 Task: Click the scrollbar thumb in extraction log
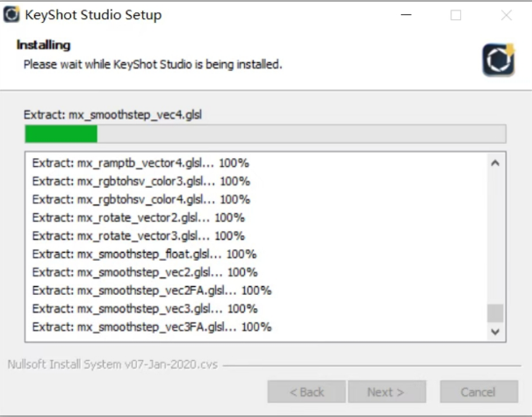[495, 313]
